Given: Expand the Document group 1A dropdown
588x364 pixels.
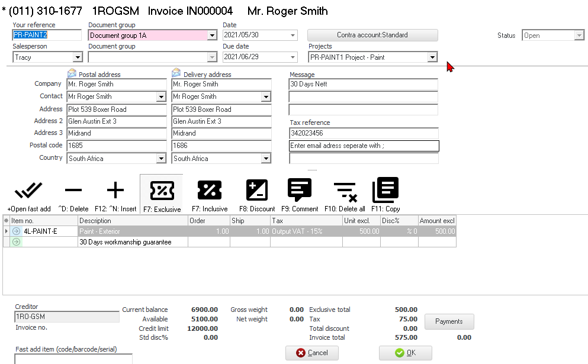Looking at the screenshot, I should [212, 36].
